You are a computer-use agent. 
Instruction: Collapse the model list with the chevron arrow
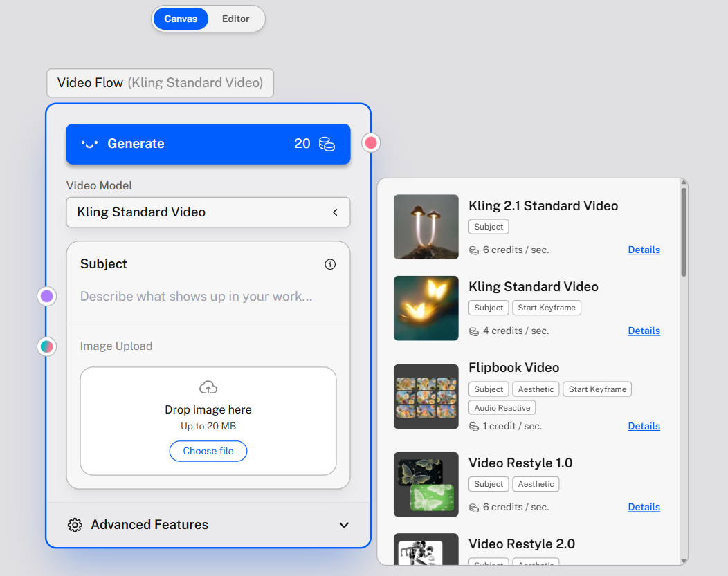pos(335,212)
